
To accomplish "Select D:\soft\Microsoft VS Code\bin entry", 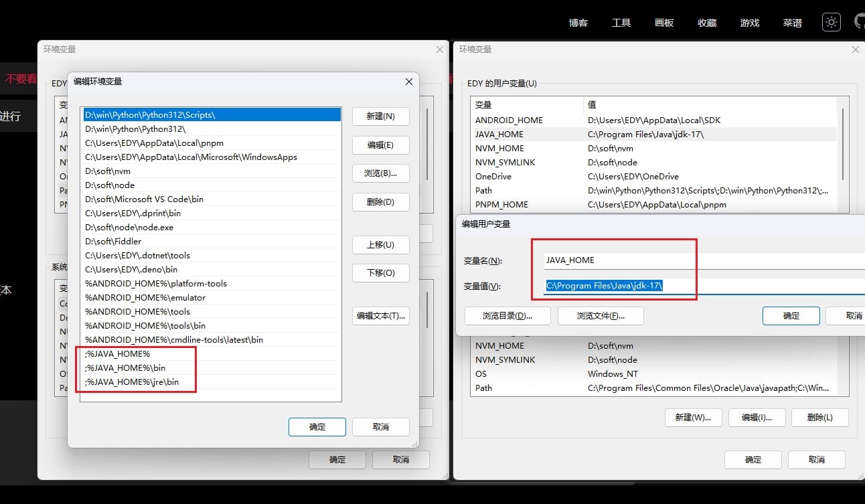I will pos(211,199).
